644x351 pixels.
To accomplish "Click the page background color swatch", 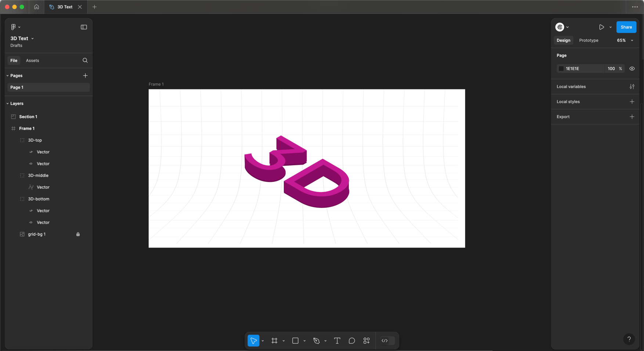I will coord(561,69).
